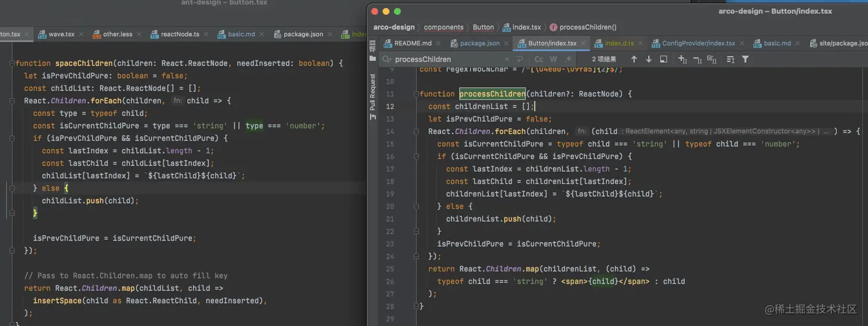Viewport: 868px width, 326px height.
Task: Collapse spaceChildren function fold marker
Action: point(12,63)
